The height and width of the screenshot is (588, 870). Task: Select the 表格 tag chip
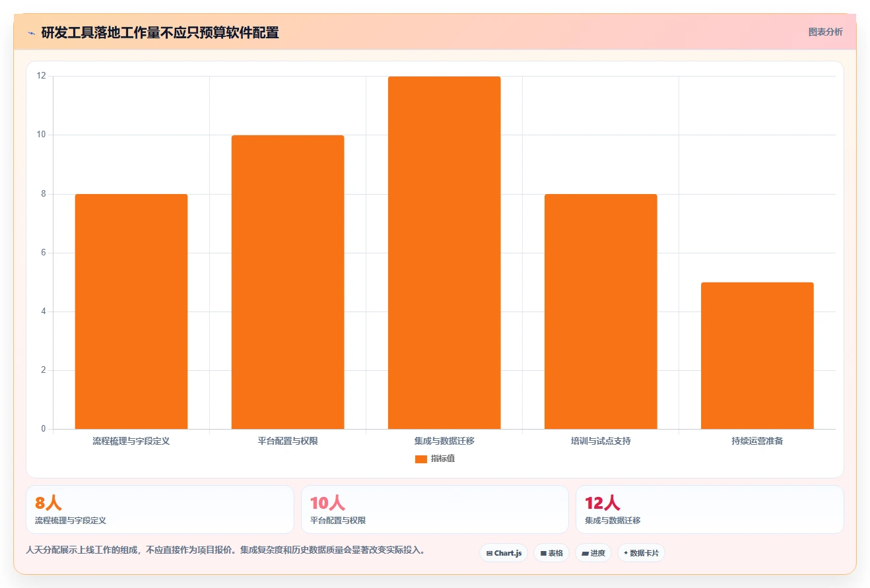click(x=551, y=553)
